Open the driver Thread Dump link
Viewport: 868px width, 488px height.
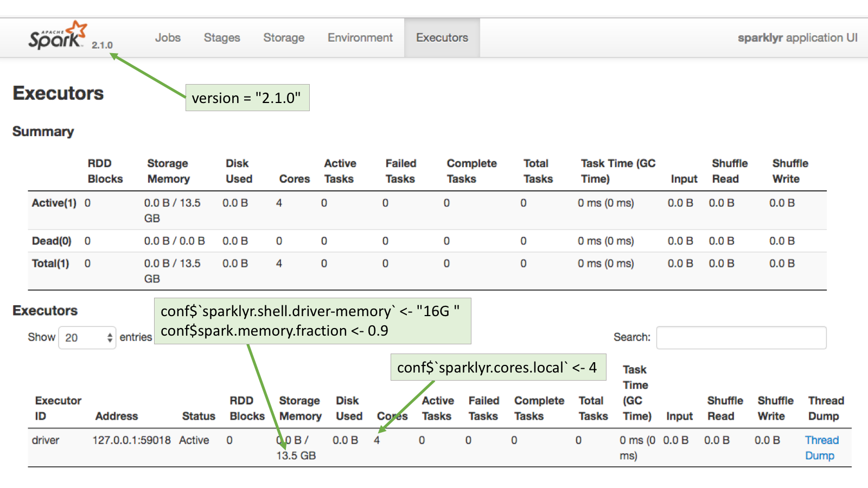[x=821, y=447]
